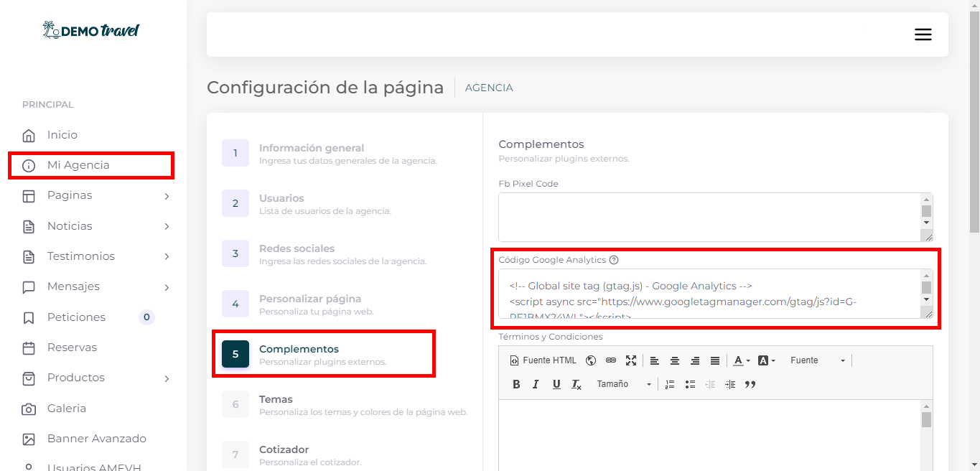The height and width of the screenshot is (471, 980).
Task: Click the Fuente HTML source button
Action: 543,360
